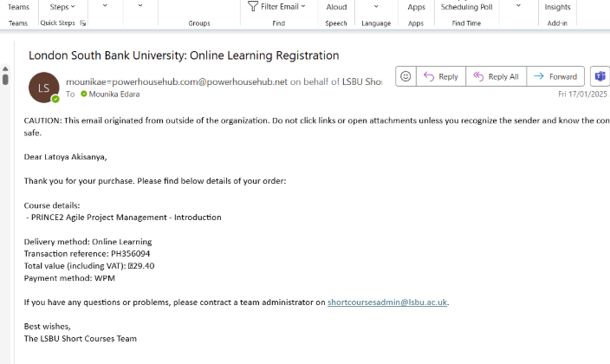The image size is (610, 364).
Task: Open the shortcoursesadmin@lsbu.ac.uk email link
Action: [x=387, y=302]
